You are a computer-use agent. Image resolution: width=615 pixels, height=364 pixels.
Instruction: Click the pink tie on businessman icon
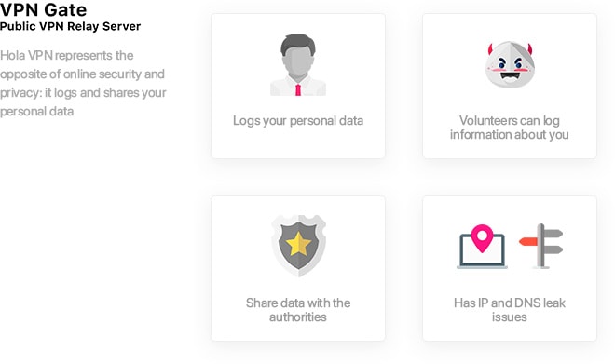[298, 90]
